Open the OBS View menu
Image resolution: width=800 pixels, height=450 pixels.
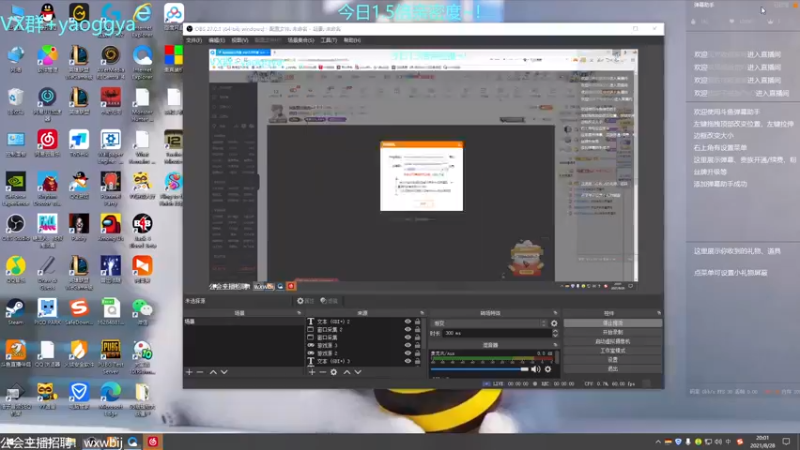pos(240,40)
